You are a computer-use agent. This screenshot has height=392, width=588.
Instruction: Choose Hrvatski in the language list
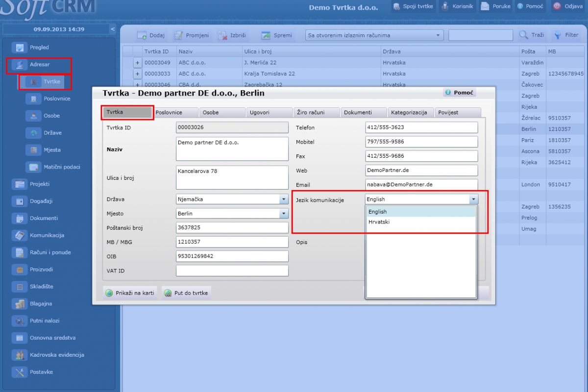click(421, 222)
